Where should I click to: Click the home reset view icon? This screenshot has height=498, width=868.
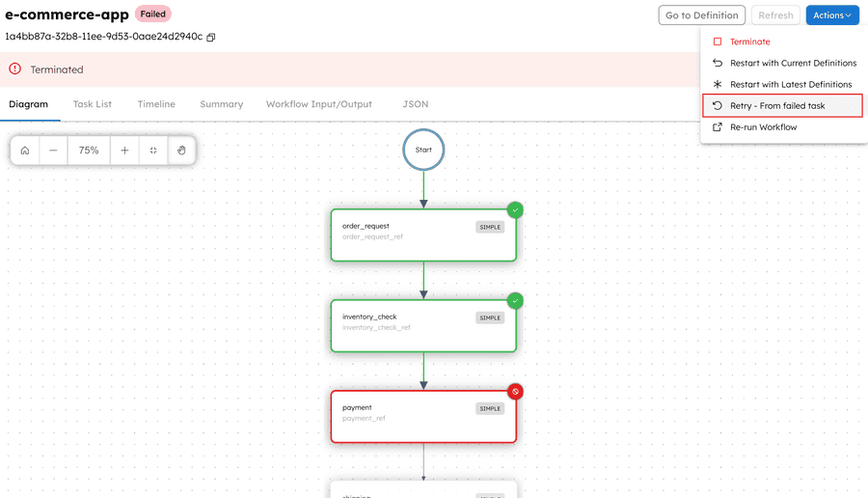click(x=25, y=151)
